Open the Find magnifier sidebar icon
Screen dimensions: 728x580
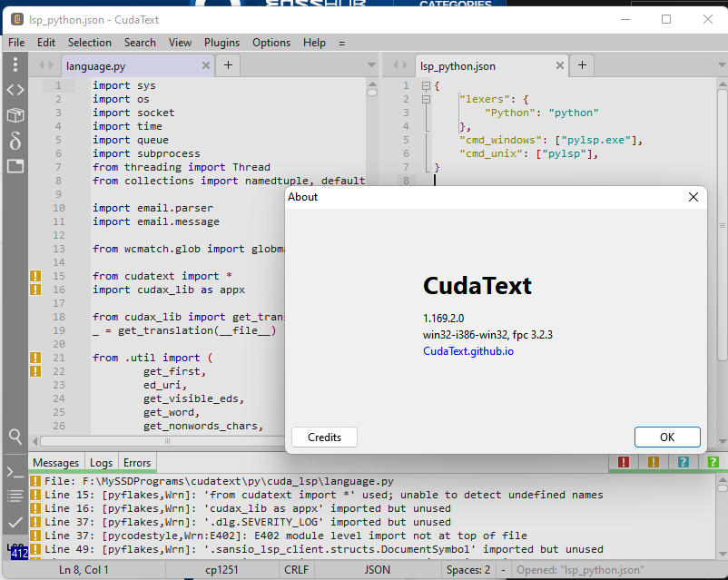pyautogui.click(x=15, y=437)
